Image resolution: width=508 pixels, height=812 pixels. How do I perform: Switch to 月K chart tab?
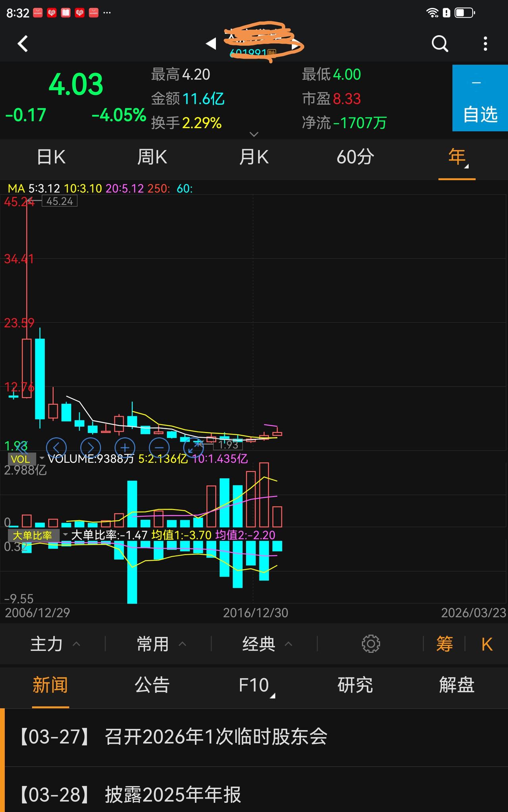pos(254,157)
